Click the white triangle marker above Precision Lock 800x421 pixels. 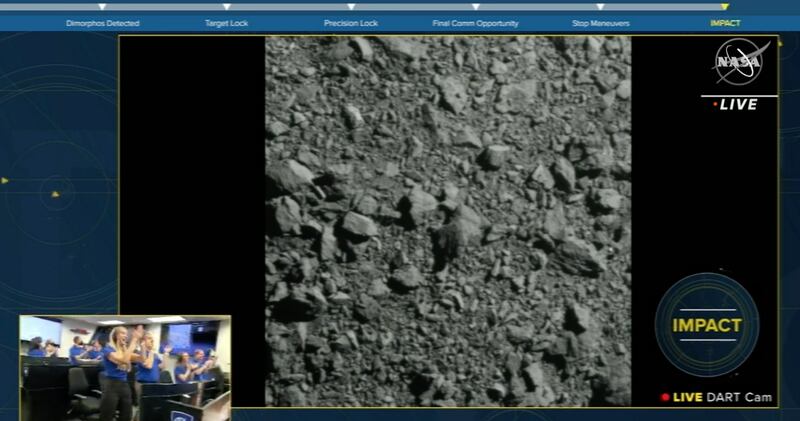point(350,8)
